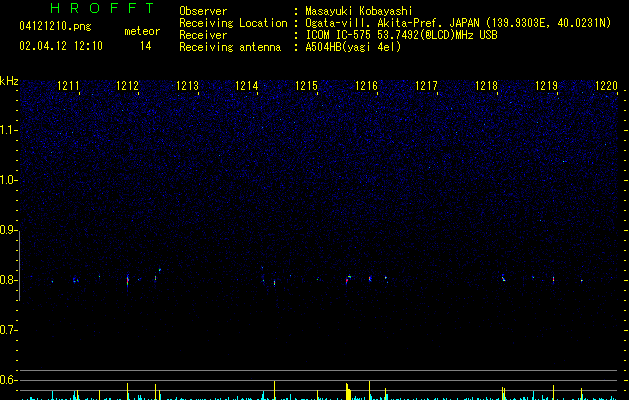Click the 0.7 frequency axis label
This screenshot has width=629, height=400.
(9, 330)
